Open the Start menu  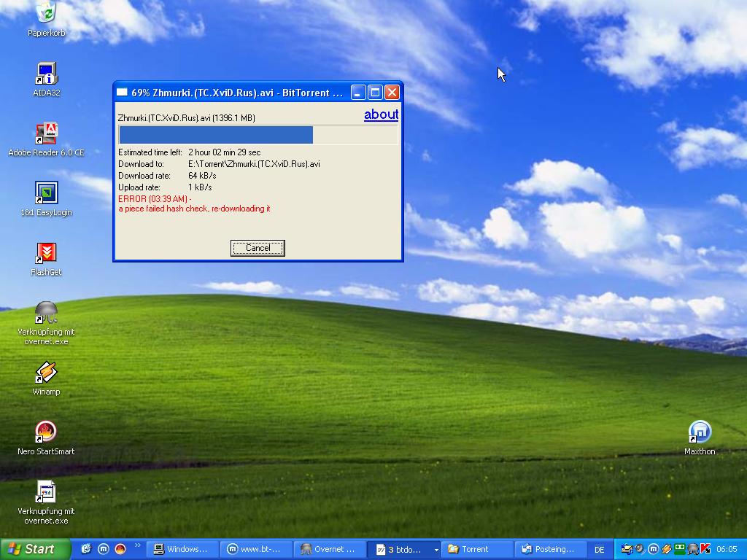tap(35, 549)
